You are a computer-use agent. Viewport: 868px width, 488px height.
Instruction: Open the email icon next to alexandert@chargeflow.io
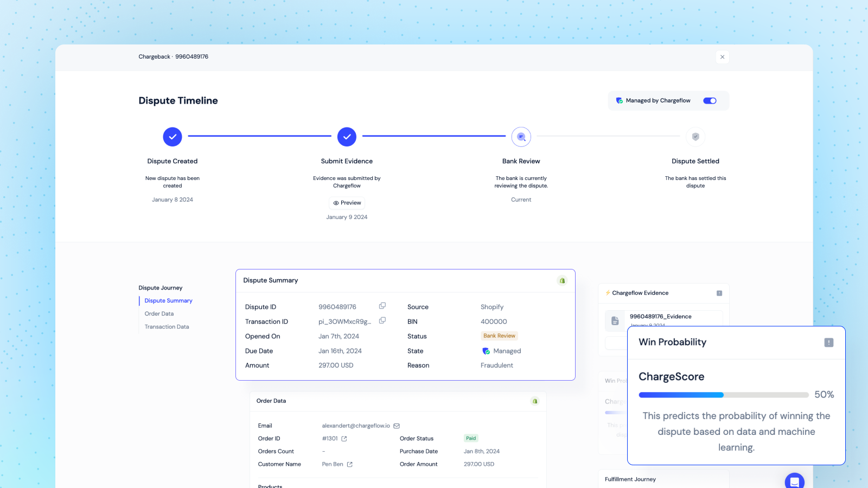397,426
